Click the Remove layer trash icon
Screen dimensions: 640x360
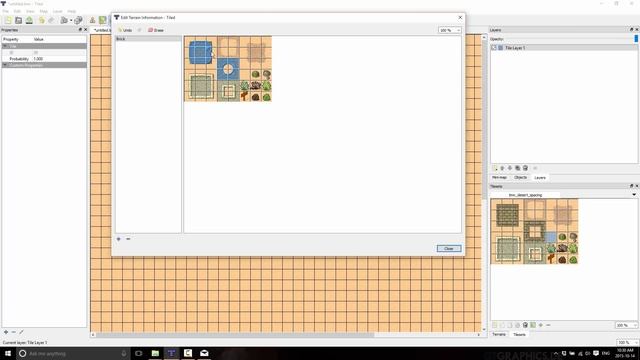pos(525,168)
